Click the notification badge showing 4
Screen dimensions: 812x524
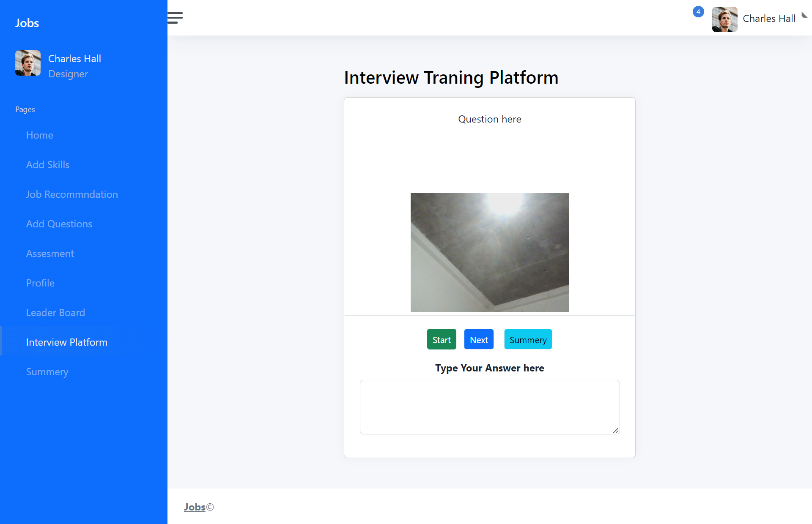pyautogui.click(x=698, y=12)
